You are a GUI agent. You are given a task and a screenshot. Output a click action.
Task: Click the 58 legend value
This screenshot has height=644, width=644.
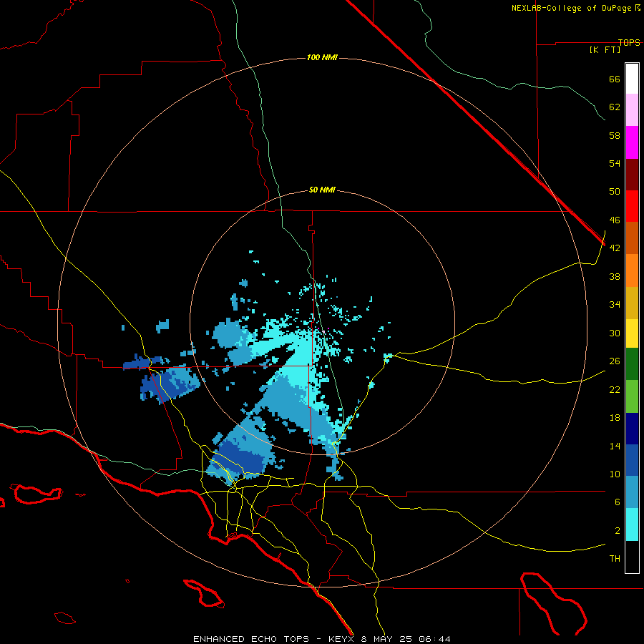[615, 135]
